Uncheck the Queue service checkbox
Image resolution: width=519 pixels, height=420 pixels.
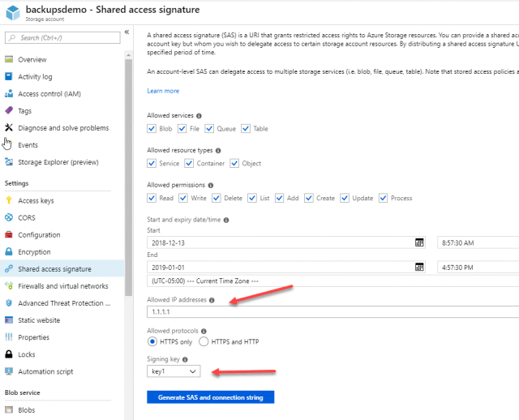click(x=210, y=129)
